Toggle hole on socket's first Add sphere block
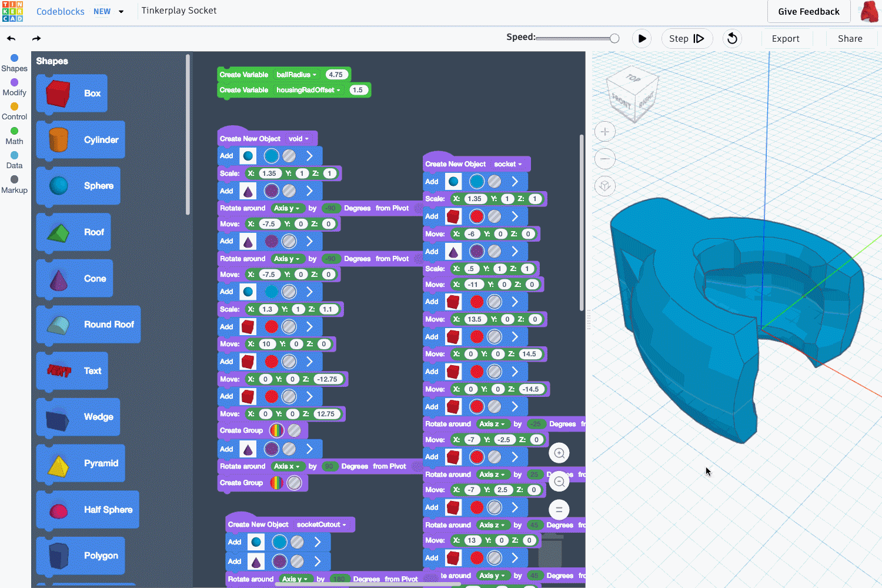The height and width of the screenshot is (588, 882). coord(495,182)
